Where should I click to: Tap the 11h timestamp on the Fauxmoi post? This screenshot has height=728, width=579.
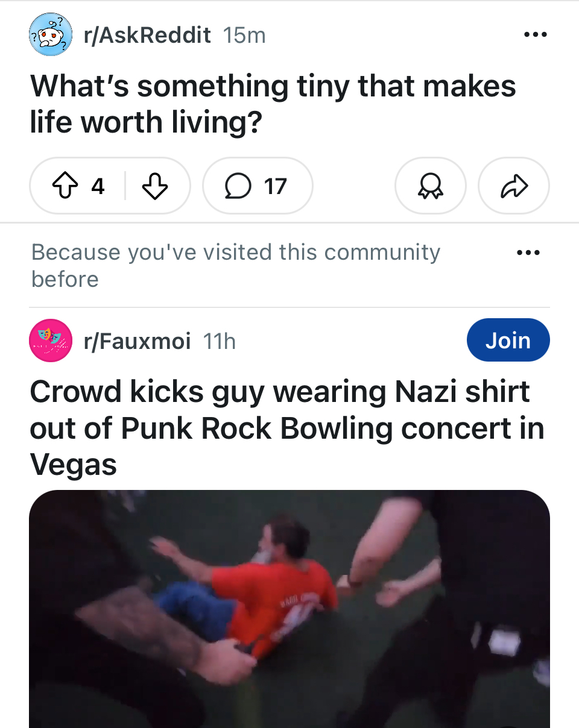pos(219,342)
